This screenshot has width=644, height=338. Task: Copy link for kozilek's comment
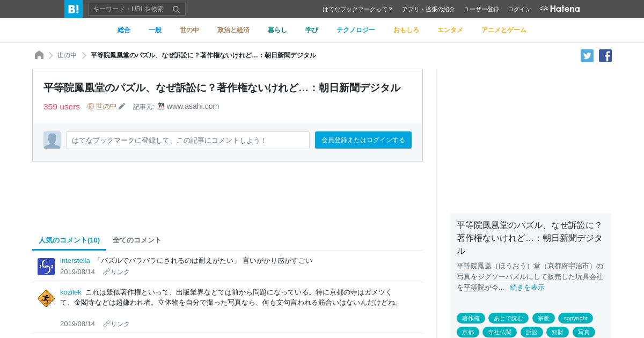pyautogui.click(x=116, y=324)
